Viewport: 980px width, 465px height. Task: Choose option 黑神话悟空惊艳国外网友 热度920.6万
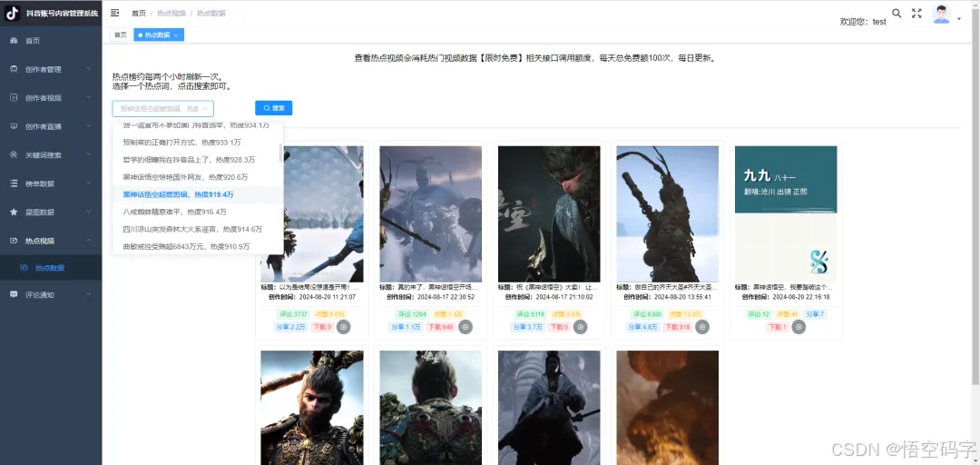(x=198, y=177)
